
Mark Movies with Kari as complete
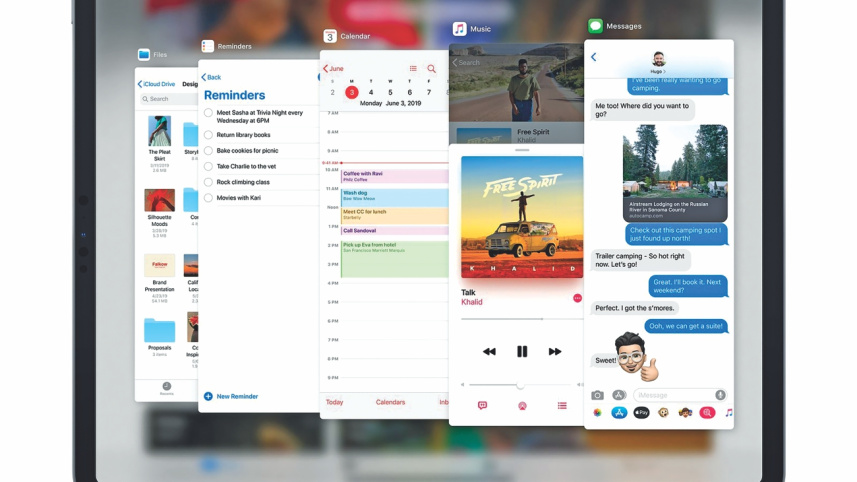(208, 198)
